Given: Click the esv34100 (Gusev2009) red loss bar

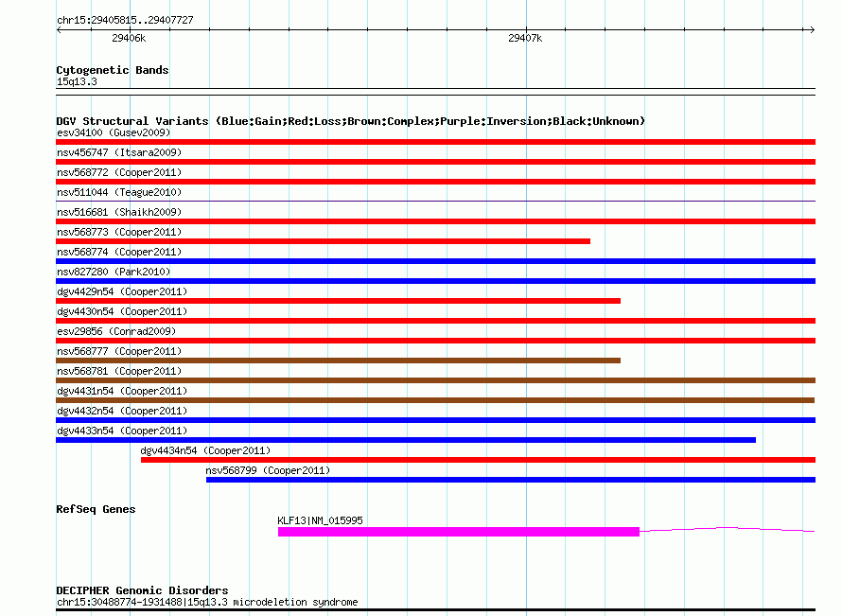Looking at the screenshot, I should [435, 142].
